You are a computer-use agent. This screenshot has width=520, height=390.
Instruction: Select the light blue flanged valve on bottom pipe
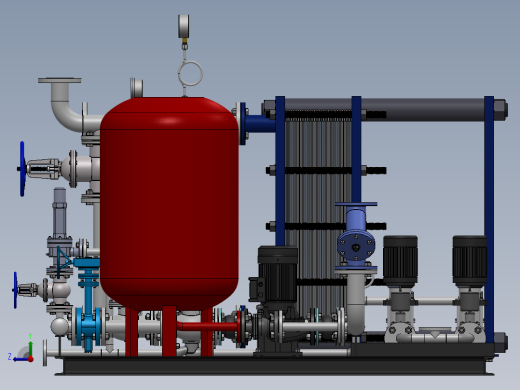88,327
